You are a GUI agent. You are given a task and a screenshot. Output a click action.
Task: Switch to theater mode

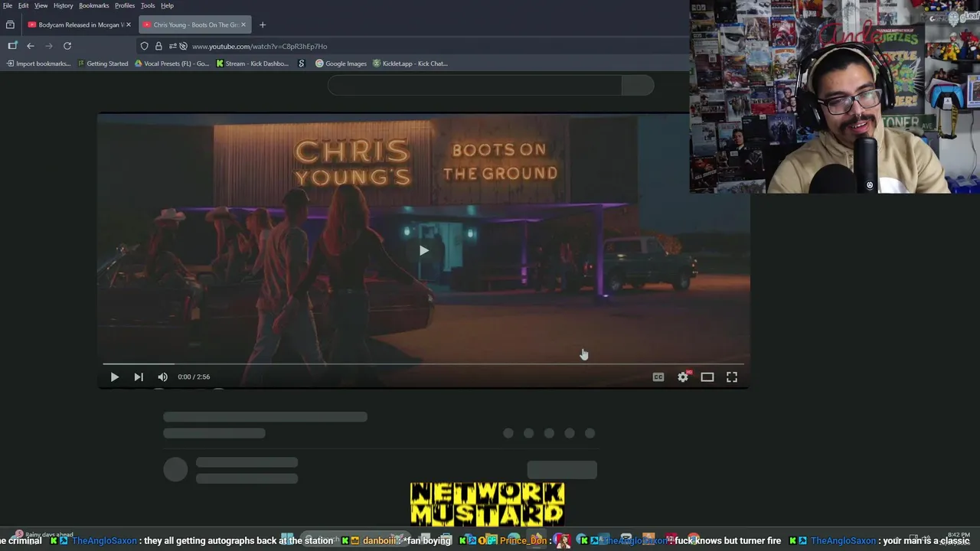[x=707, y=377]
